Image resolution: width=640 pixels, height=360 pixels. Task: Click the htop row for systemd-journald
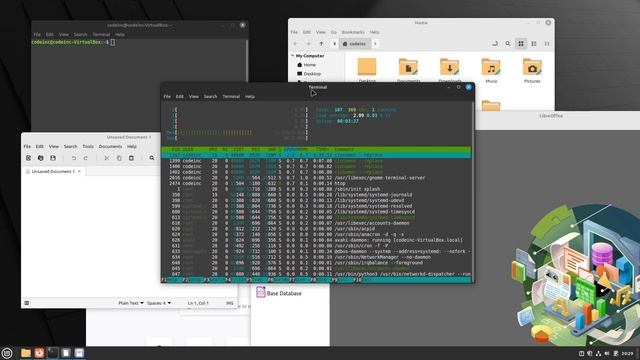click(316, 195)
